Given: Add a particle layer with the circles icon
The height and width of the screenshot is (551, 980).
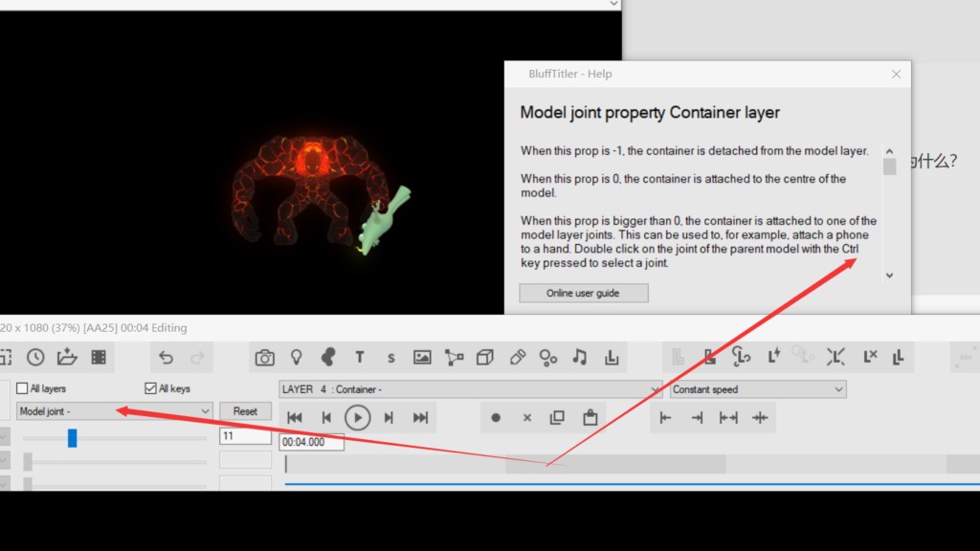Looking at the screenshot, I should pos(548,358).
